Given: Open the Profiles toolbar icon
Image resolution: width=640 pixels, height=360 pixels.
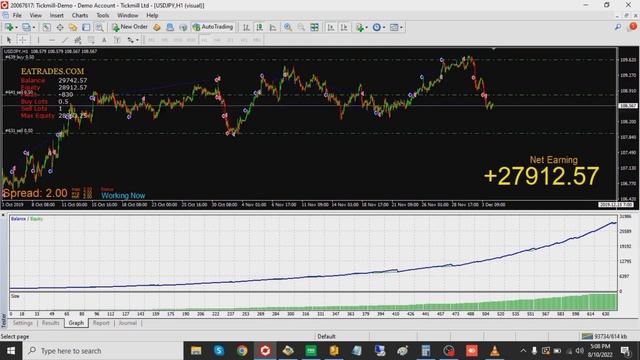Looking at the screenshot, I should pos(26,27).
